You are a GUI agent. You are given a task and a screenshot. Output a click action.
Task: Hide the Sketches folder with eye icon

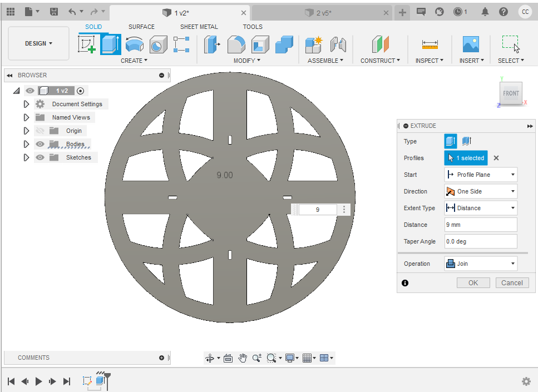point(40,157)
